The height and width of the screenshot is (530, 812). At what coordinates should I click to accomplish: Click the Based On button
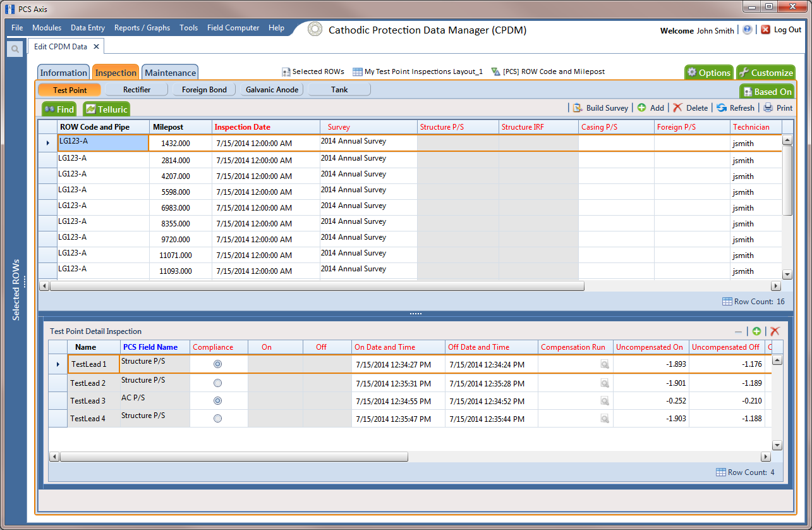tap(767, 92)
